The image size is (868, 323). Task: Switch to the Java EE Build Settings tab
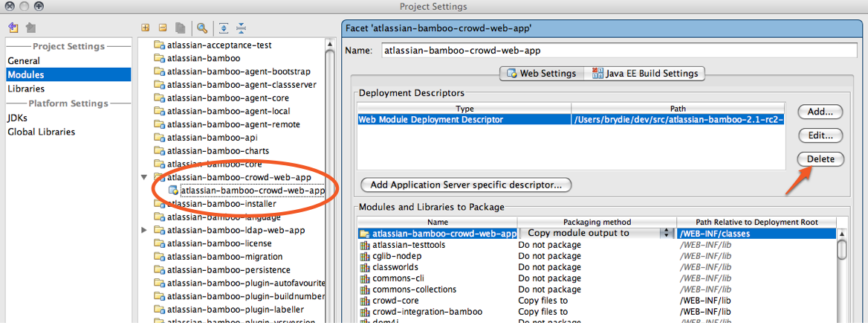(645, 73)
